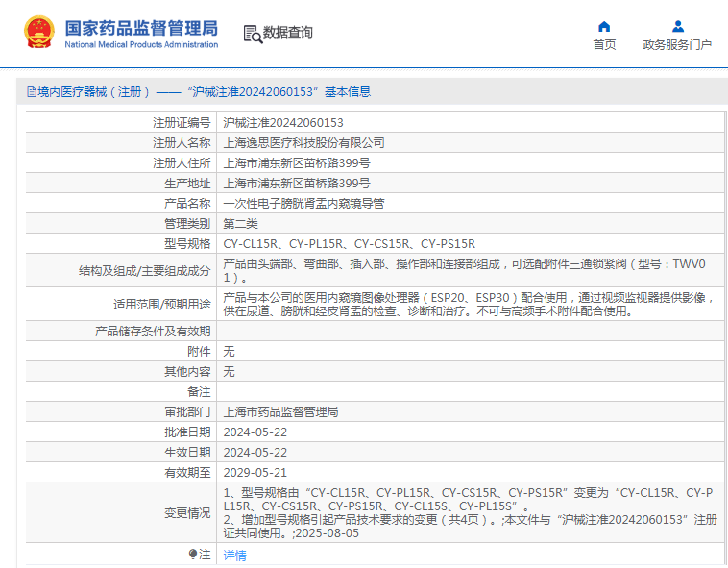Click the 首页 text label

click(604, 44)
